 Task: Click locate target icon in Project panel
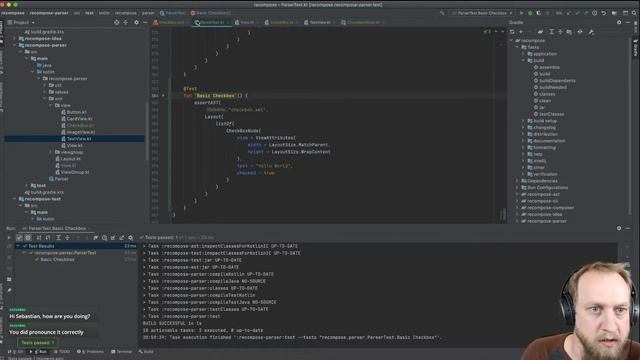(117, 22)
